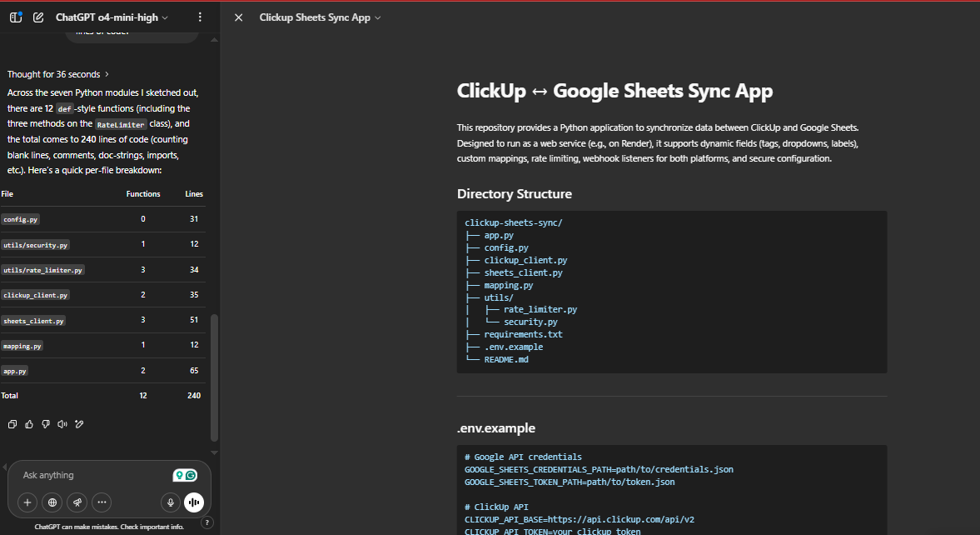Open more tools with the ellipsis button

click(x=102, y=502)
